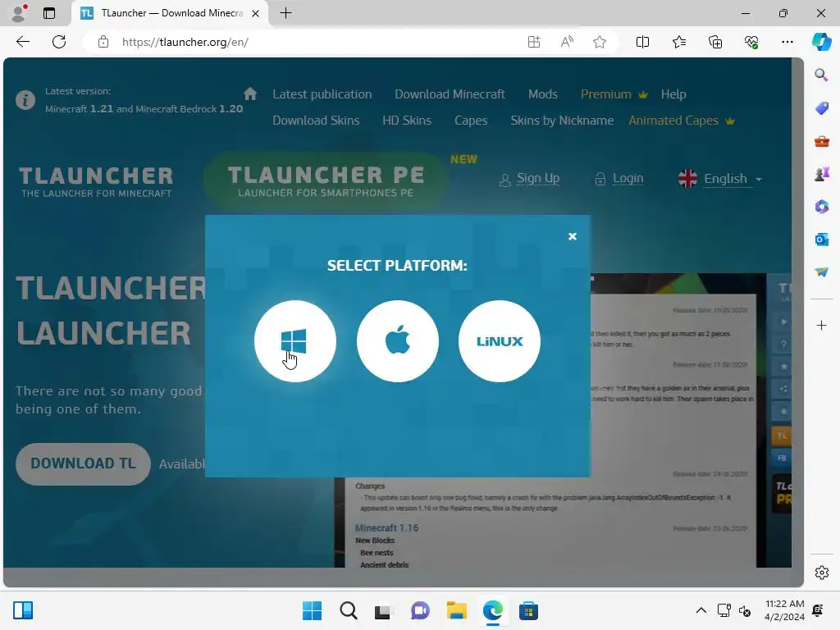Image resolution: width=840 pixels, height=630 pixels.
Task: Open Animated Capes link
Action: 682,121
